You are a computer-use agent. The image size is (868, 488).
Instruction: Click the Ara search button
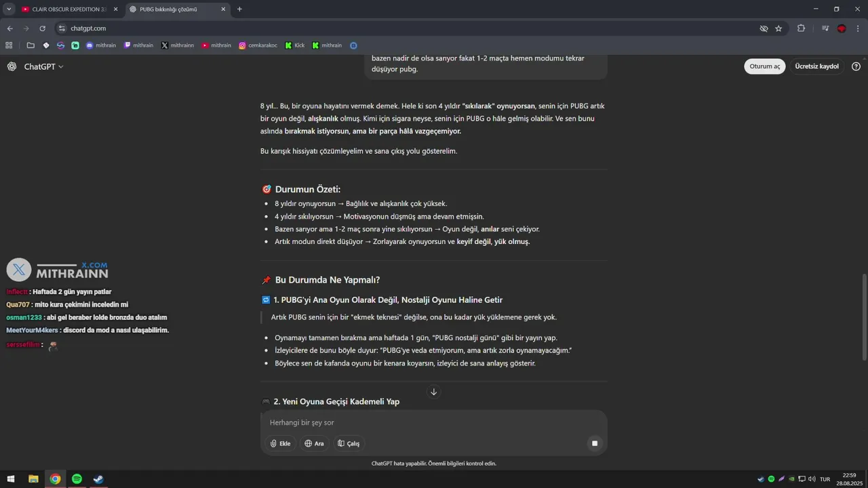click(x=314, y=443)
